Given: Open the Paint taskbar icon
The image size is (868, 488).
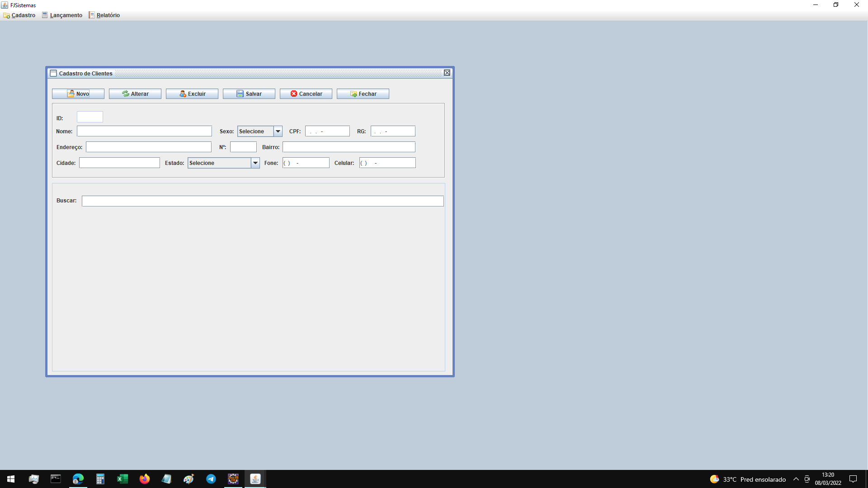Looking at the screenshot, I should pos(189,479).
